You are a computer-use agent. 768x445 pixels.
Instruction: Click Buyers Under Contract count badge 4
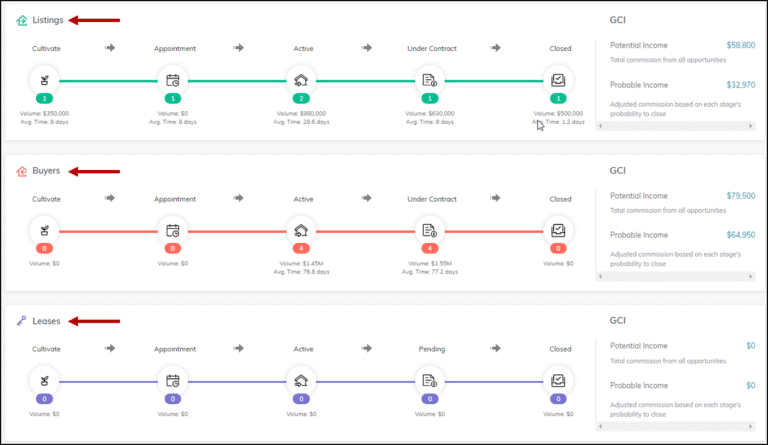click(430, 249)
